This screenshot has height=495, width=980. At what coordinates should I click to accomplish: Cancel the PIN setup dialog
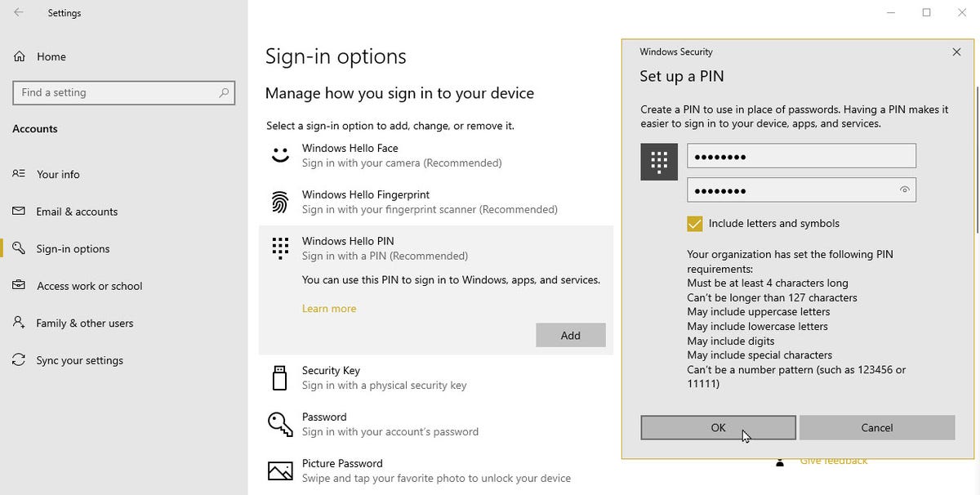877,427
